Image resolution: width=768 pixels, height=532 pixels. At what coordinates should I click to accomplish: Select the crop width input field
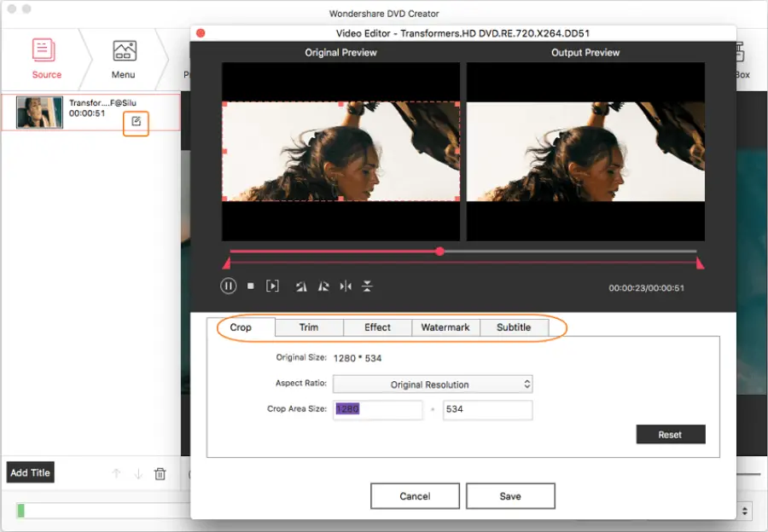tap(378, 410)
